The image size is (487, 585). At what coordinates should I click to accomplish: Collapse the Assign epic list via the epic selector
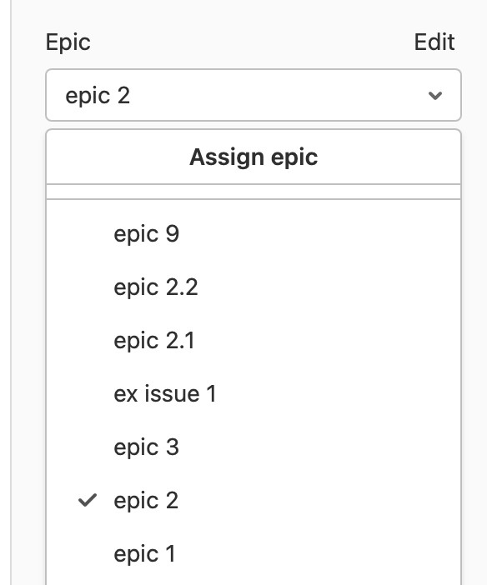point(253,95)
